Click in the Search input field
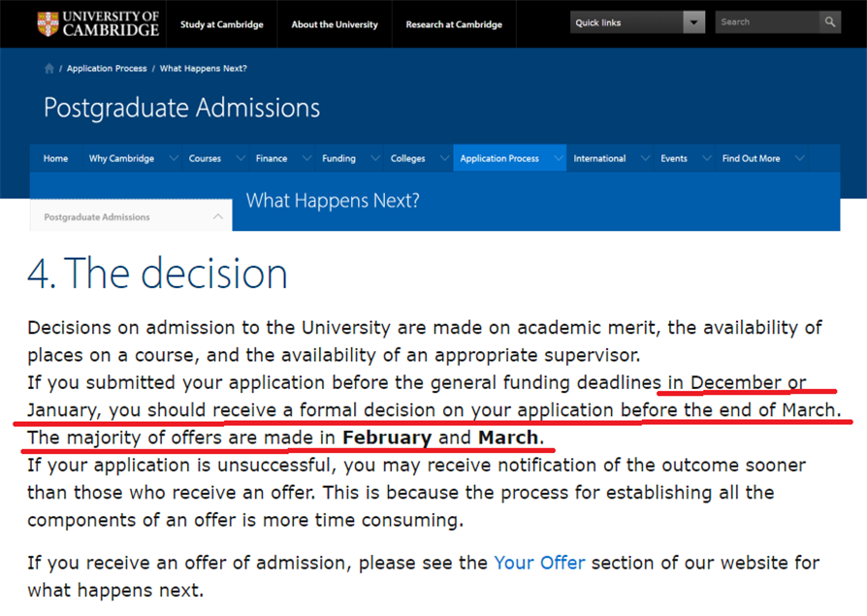867x616 pixels. click(766, 21)
